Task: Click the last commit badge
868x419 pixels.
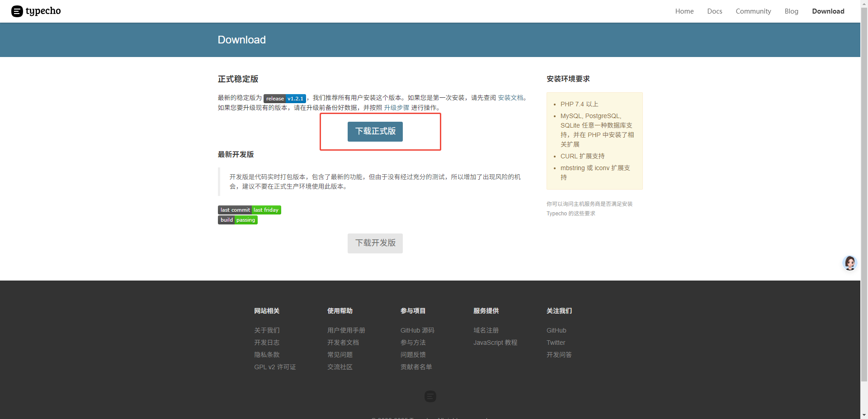Action: point(250,210)
